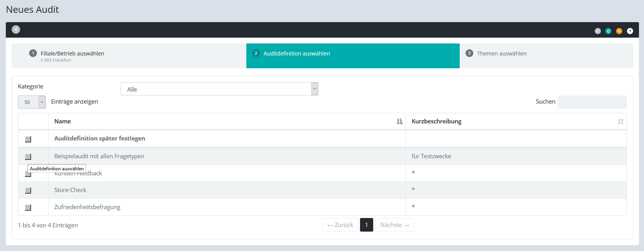Expand the entries-per-page dropdown showing 50
Image resolution: width=644 pixels, height=251 pixels.
click(x=32, y=102)
